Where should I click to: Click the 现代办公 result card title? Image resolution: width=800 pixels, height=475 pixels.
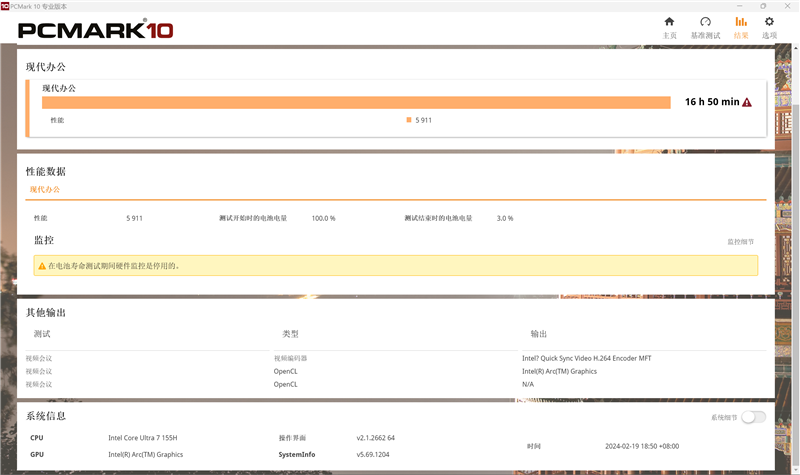point(58,88)
